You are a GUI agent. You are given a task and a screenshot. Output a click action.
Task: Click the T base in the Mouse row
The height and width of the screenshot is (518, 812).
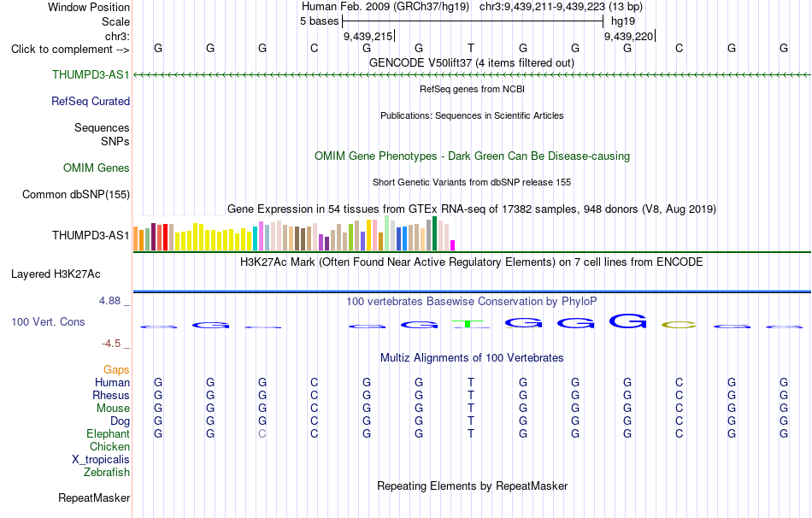pos(471,409)
